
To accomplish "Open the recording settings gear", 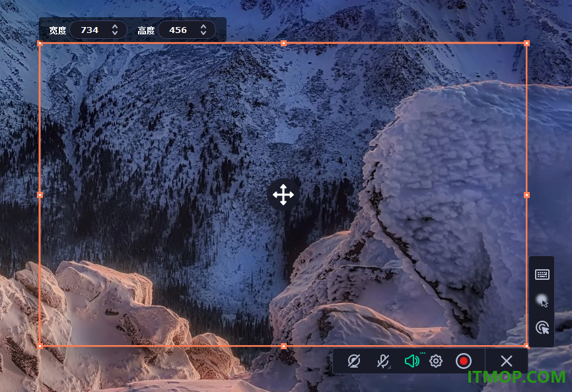I will click(x=435, y=361).
